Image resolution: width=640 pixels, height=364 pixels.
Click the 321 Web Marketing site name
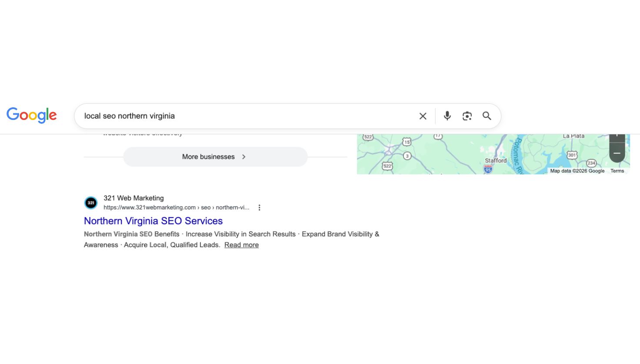tap(133, 198)
